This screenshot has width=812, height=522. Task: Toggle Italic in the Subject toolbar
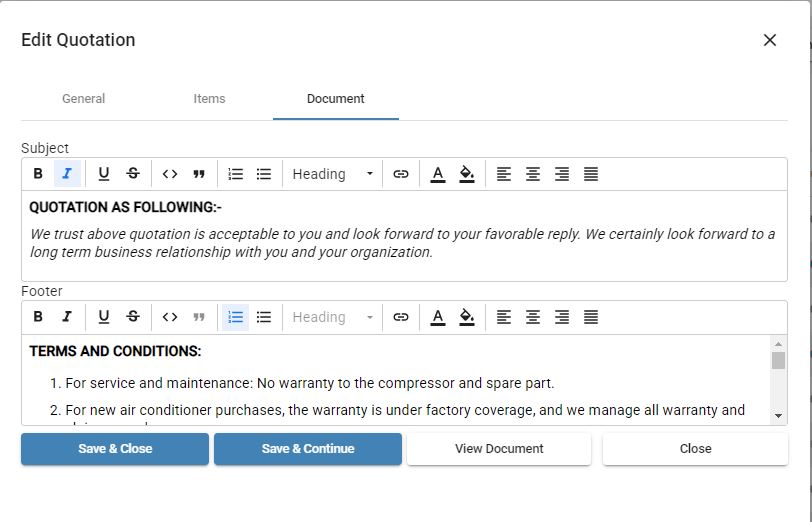click(x=67, y=174)
